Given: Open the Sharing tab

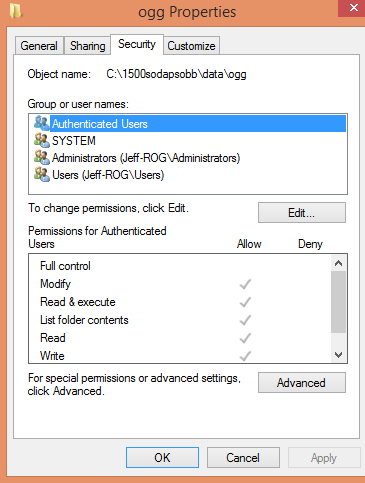Looking at the screenshot, I should [87, 46].
